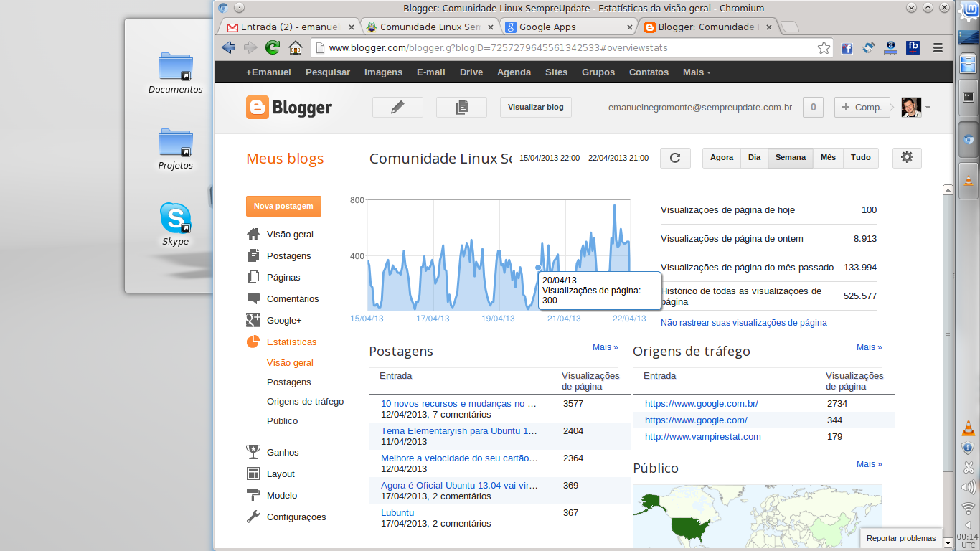
Task: Go back using the browser back arrow
Action: coord(228,48)
